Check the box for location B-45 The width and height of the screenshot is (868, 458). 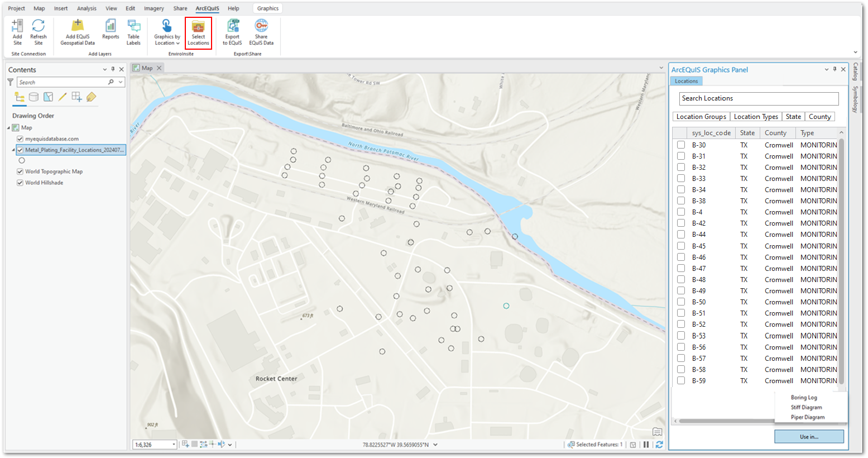pyautogui.click(x=681, y=246)
